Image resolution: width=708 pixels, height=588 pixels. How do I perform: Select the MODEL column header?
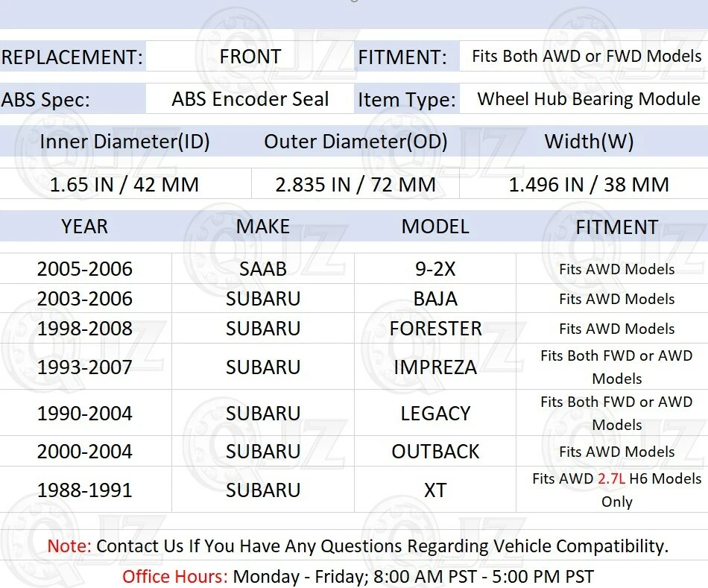[435, 227]
